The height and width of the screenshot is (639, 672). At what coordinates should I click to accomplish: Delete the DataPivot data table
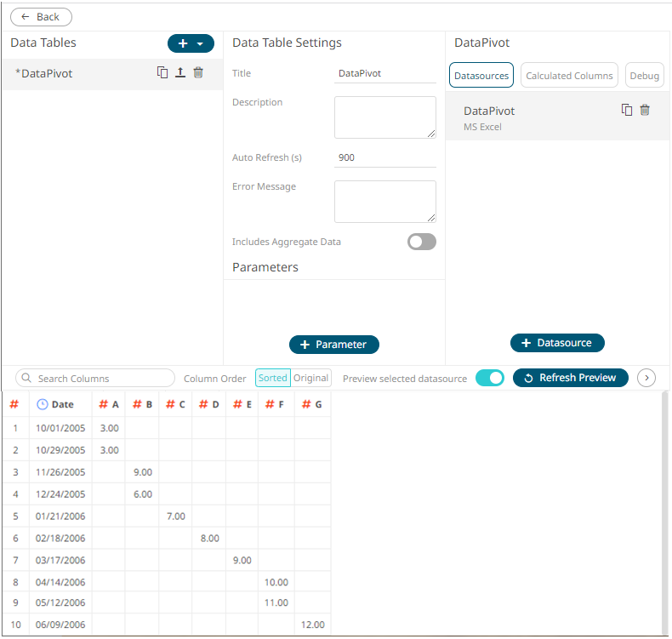(198, 73)
